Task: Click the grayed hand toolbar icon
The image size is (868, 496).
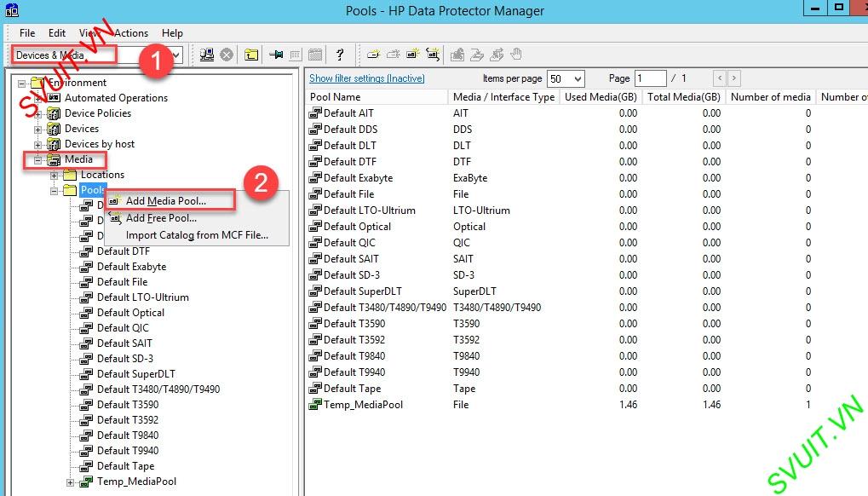Action: (516, 54)
